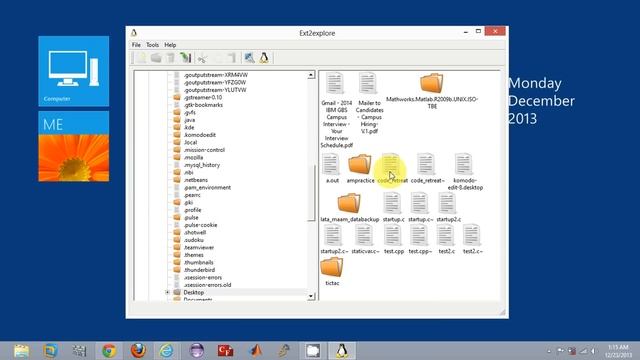Select .sudoku folder in the tree
Image resolution: width=640 pixels, height=360 pixels.
(x=193, y=240)
